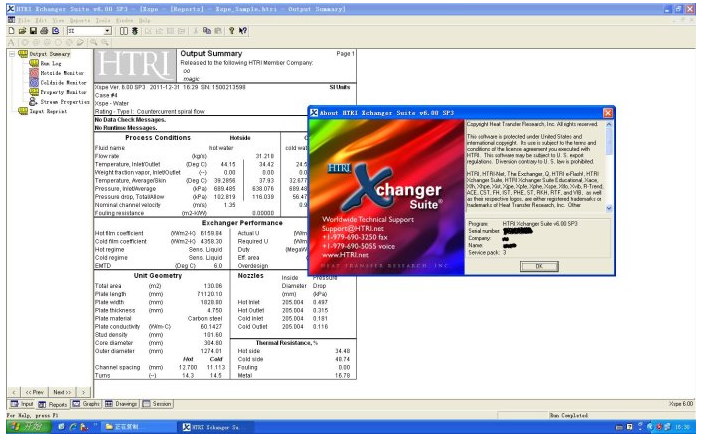Click the Cut scissors toolbar icon
This screenshot has height=442, width=706.
click(195, 31)
